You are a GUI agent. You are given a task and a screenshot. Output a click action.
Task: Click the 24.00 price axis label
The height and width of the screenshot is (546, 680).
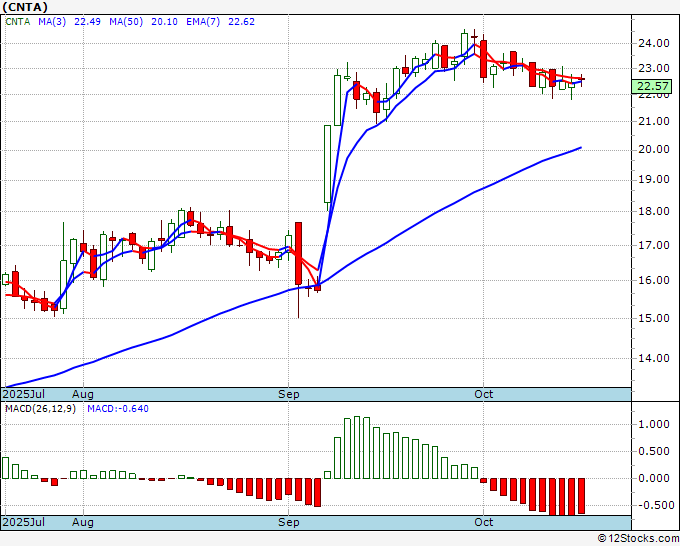pyautogui.click(x=654, y=43)
